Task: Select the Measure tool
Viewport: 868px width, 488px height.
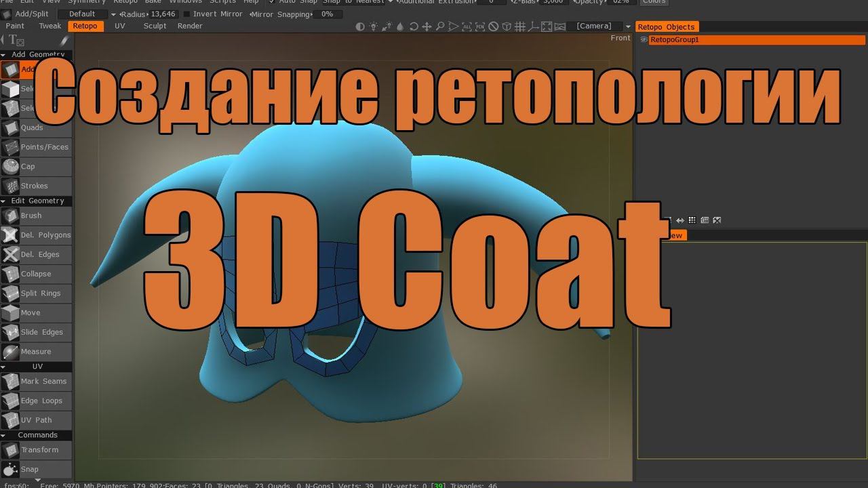Action: click(x=36, y=352)
